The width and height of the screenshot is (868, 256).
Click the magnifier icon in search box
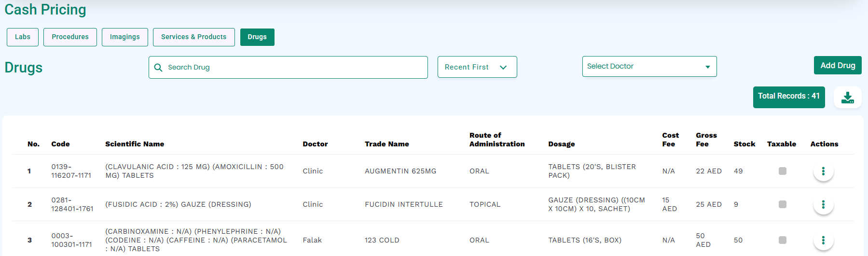158,68
